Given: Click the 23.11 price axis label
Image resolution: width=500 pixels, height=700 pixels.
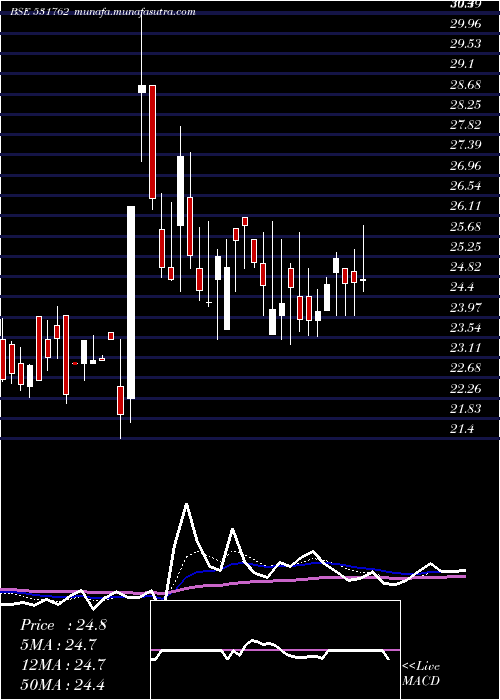Looking at the screenshot, I should click(x=466, y=348).
